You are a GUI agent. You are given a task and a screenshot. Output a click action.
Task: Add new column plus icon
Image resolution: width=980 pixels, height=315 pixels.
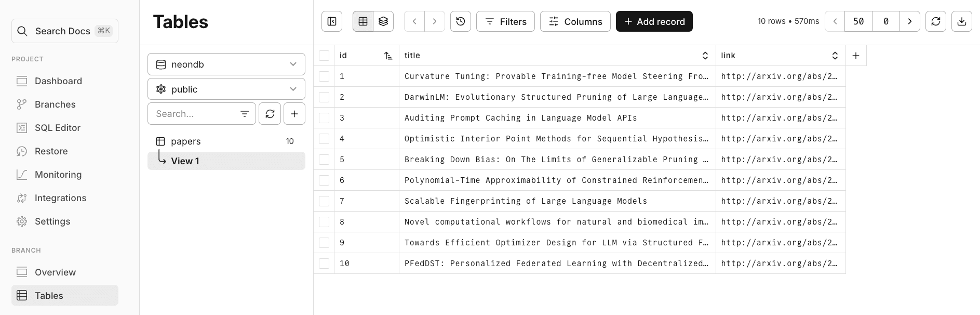(856, 56)
